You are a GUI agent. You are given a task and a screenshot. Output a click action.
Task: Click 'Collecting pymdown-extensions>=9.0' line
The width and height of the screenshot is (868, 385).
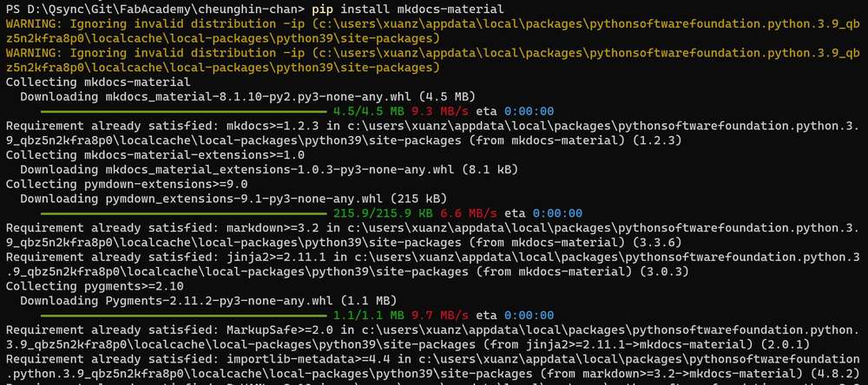tap(127, 184)
